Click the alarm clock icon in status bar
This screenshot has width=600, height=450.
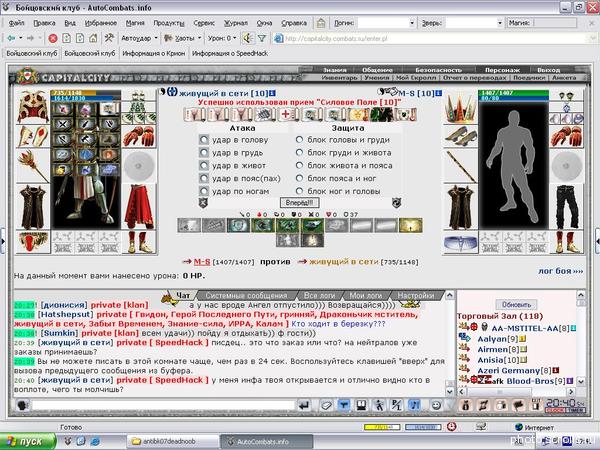pos(452,426)
